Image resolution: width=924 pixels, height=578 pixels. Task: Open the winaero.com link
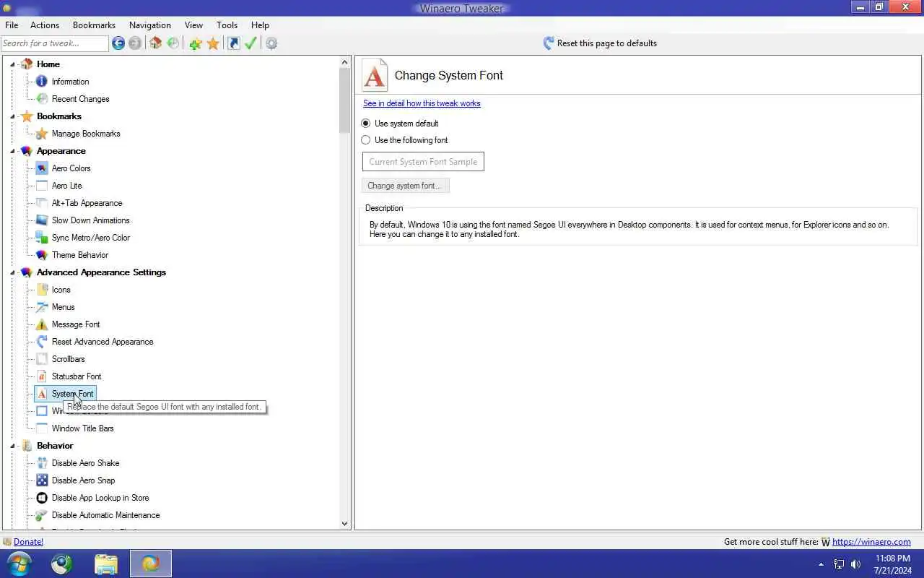pos(871,542)
